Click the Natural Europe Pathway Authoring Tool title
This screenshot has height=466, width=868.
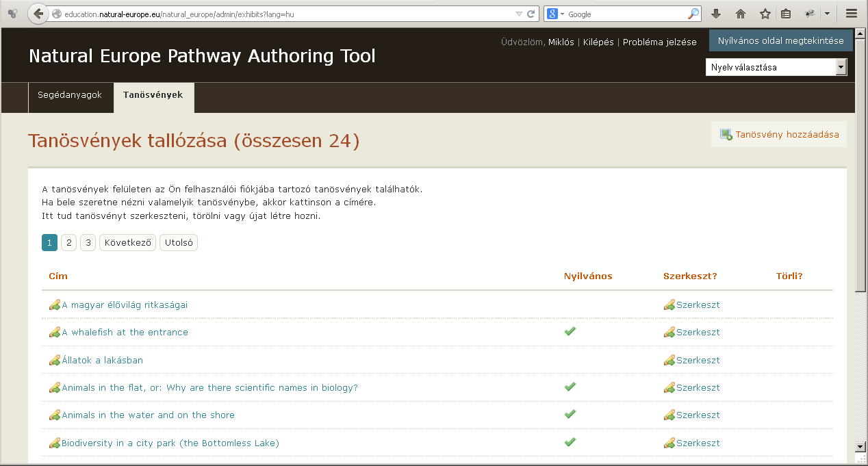(x=202, y=56)
